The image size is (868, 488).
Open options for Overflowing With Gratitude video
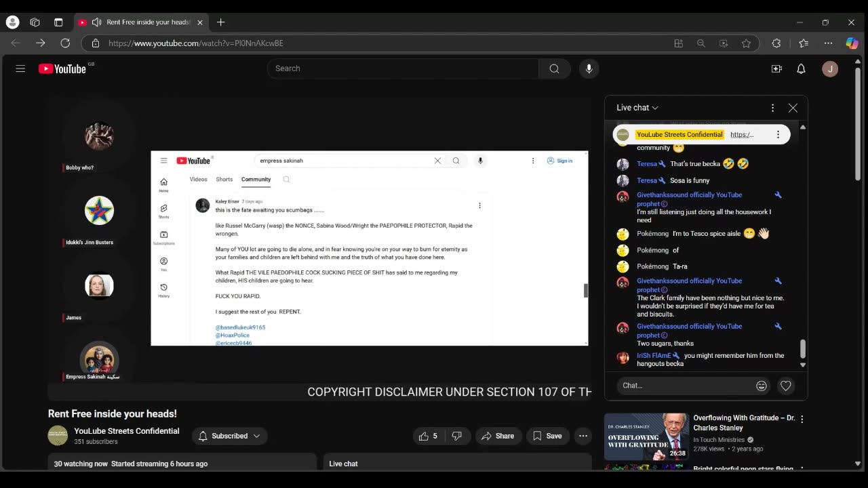pyautogui.click(x=802, y=420)
